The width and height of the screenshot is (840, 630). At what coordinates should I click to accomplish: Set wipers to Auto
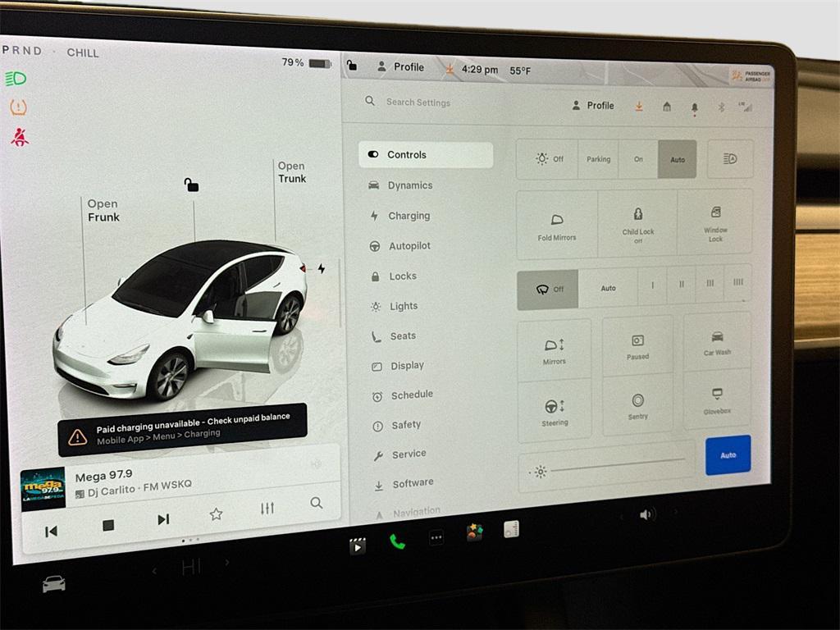(609, 288)
